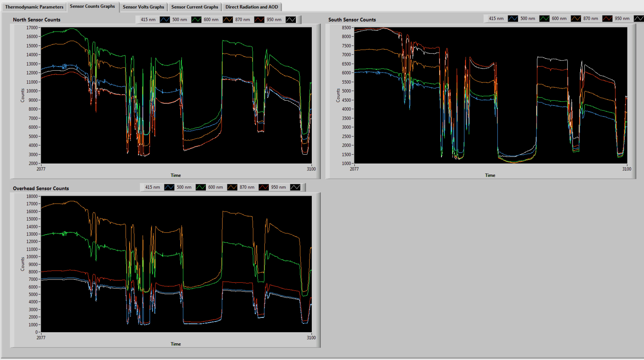Click Overhead graph's 2077 X-axis start value

coord(41,338)
